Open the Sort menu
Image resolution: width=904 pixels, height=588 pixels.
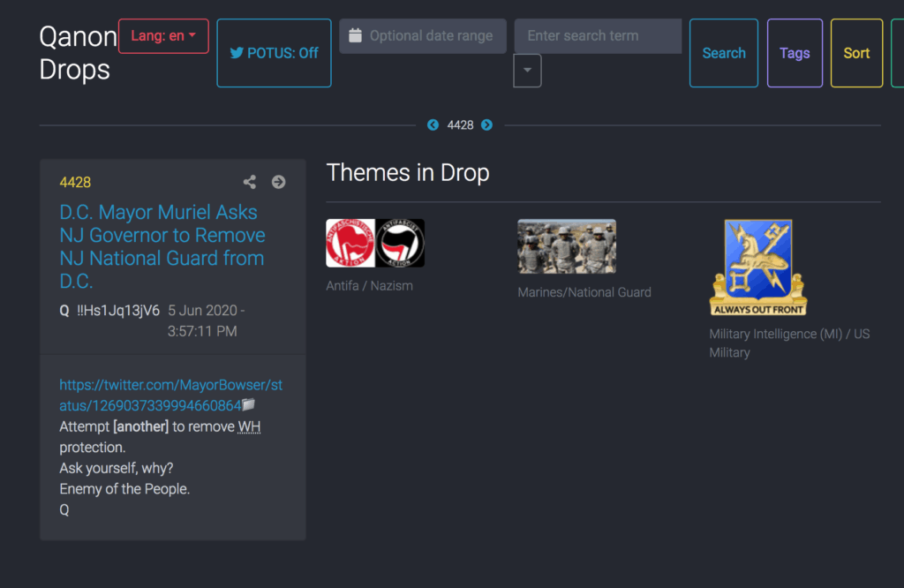(856, 53)
